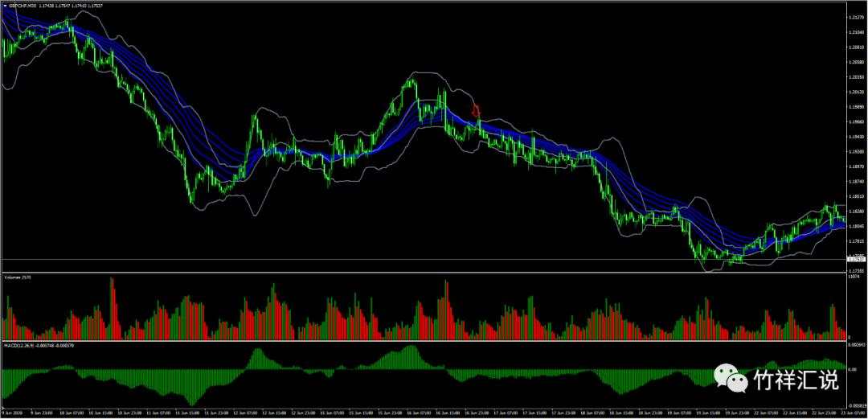Click the triangle arrow before GBPCHF,M30
This screenshot has width=868, height=419.
click(x=5, y=6)
